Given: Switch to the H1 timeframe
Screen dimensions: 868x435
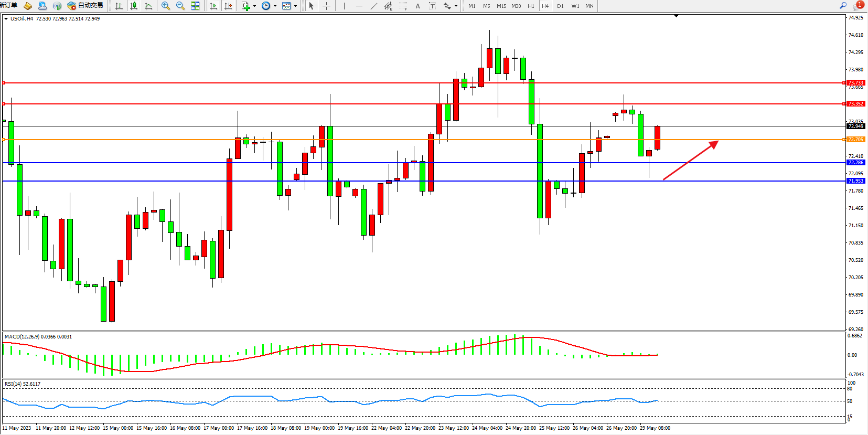Looking at the screenshot, I should pos(531,6).
